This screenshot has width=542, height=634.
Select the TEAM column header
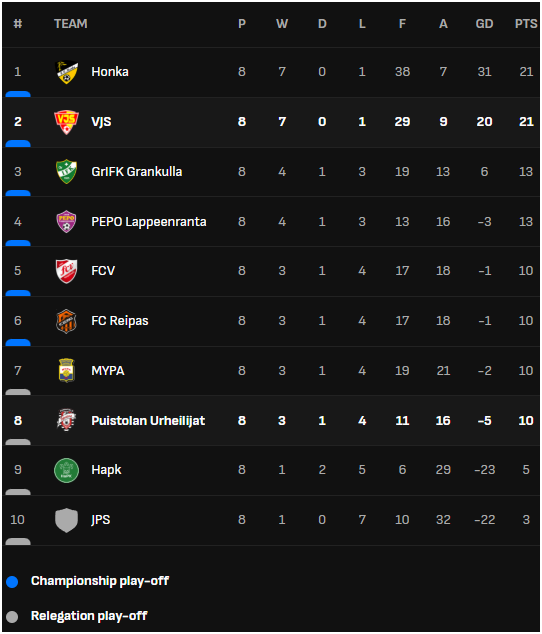71,24
